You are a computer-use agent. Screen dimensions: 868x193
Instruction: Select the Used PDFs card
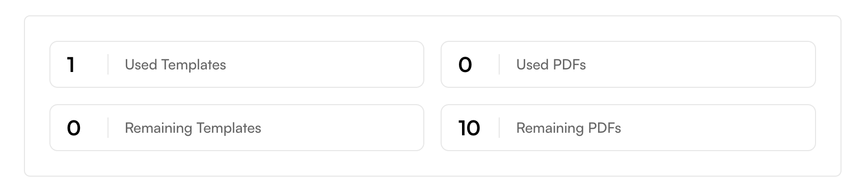(628, 64)
